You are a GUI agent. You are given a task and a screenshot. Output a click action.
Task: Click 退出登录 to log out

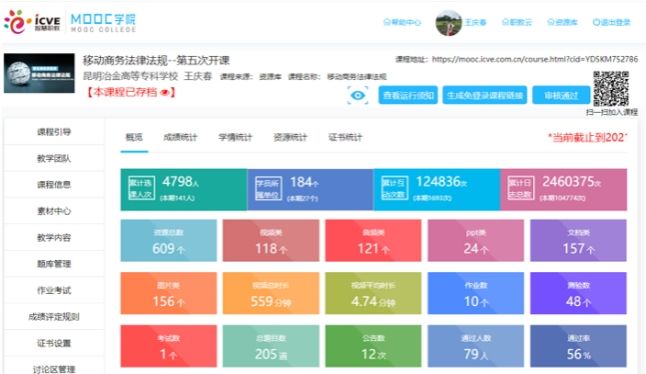coord(611,22)
